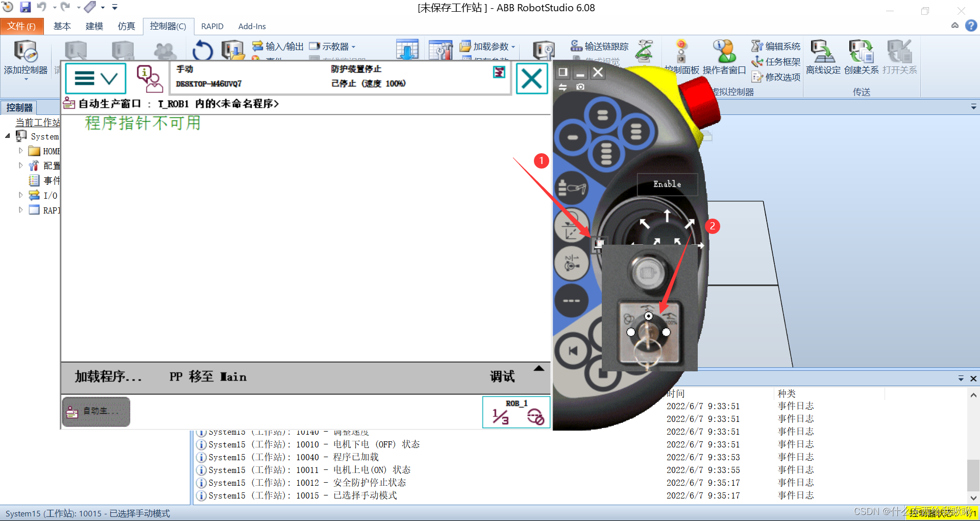Click the restart controller circular arrow icon
The width and height of the screenshot is (980, 521).
tap(203, 51)
